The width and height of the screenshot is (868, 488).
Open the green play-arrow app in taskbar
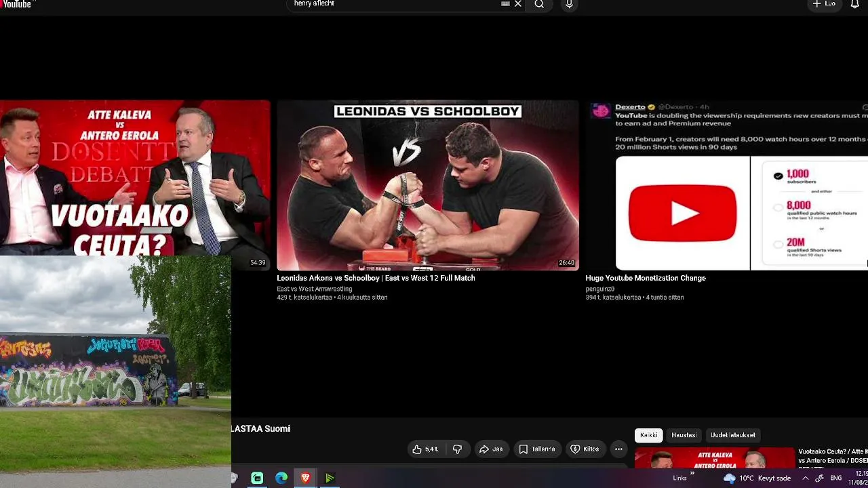pyautogui.click(x=330, y=479)
